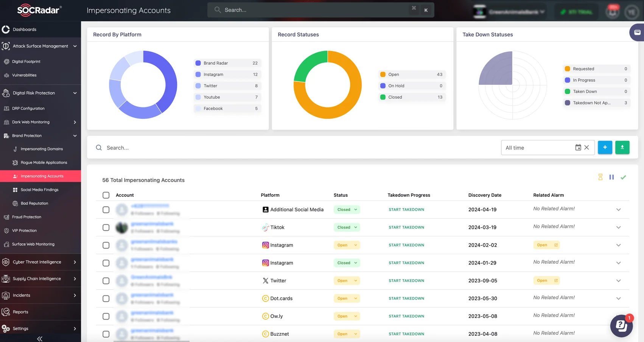644x342 pixels.
Task: Expand Cyber Threat Intelligence menu
Action: tap(75, 262)
